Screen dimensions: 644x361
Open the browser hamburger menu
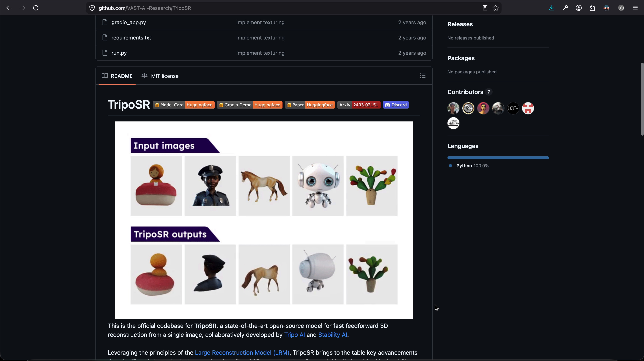[x=635, y=8]
